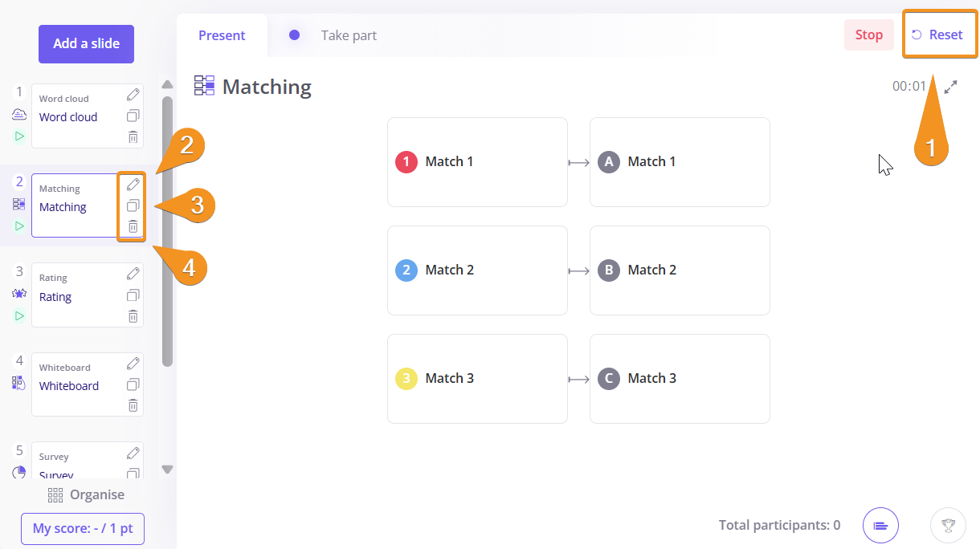
Task: Open the fullscreen expand icon near timer
Action: pos(951,87)
